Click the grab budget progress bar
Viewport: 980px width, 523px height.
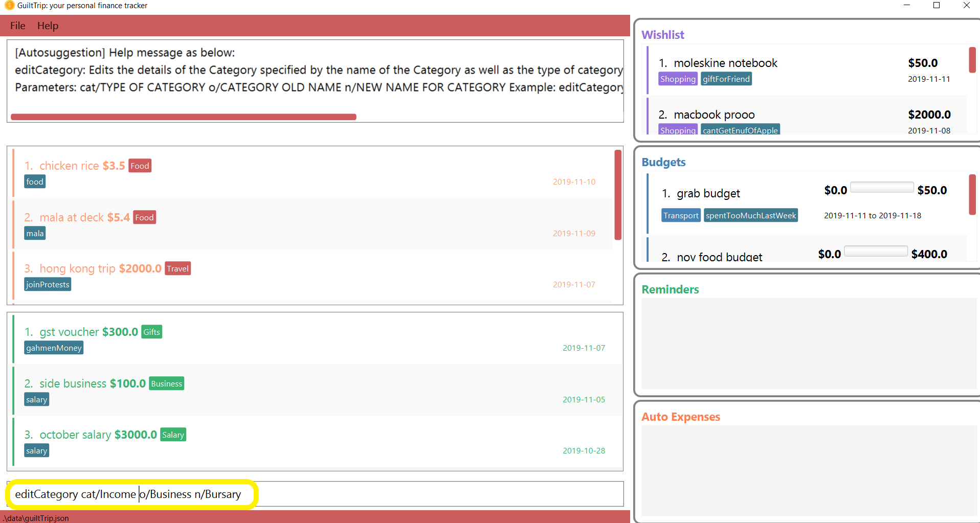tap(882, 187)
